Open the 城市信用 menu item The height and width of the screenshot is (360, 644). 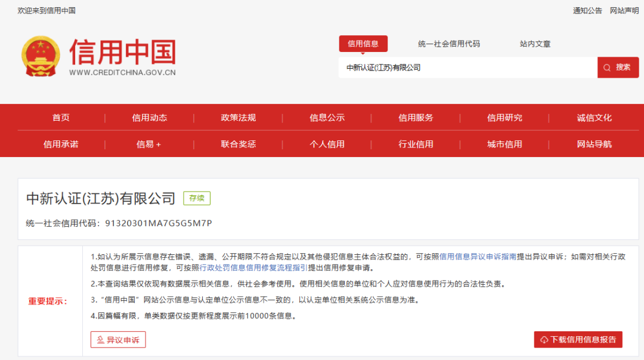coord(504,144)
